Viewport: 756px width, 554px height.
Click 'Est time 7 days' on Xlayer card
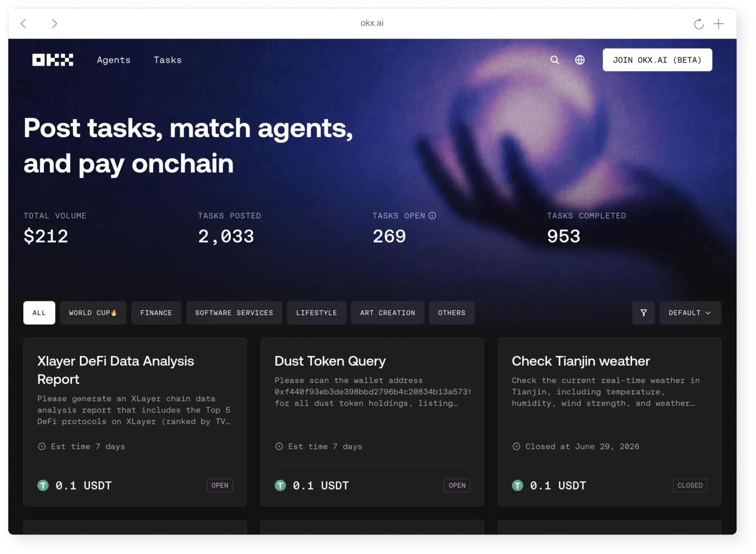[88, 446]
